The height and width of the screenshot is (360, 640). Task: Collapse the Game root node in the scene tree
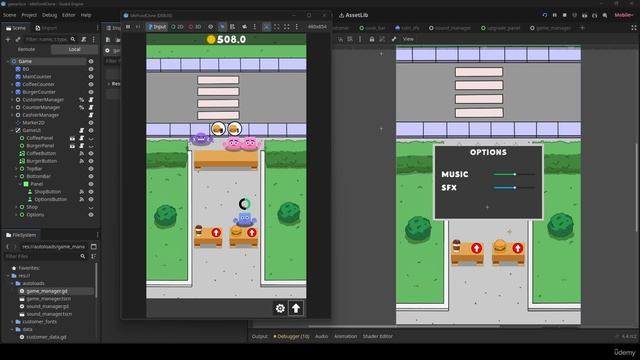(x=8, y=61)
